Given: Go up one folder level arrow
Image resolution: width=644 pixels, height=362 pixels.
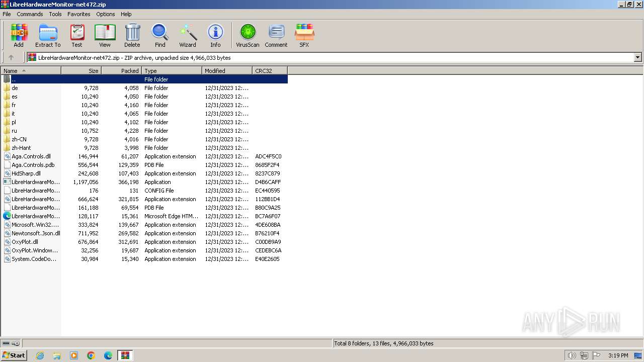Looking at the screenshot, I should [x=11, y=58].
